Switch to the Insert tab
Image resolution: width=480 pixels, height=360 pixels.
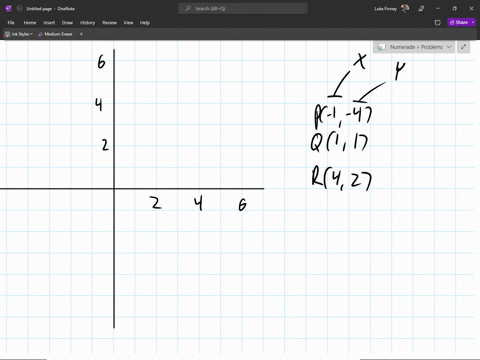tap(49, 23)
